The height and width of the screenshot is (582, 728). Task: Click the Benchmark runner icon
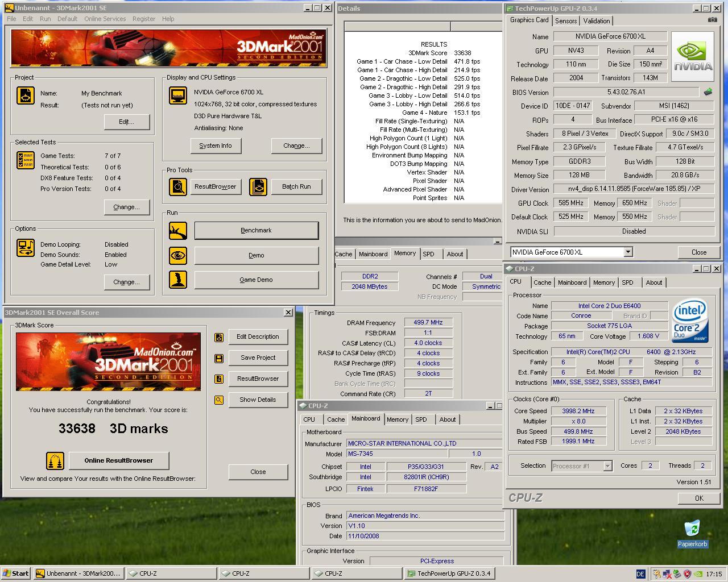178,231
